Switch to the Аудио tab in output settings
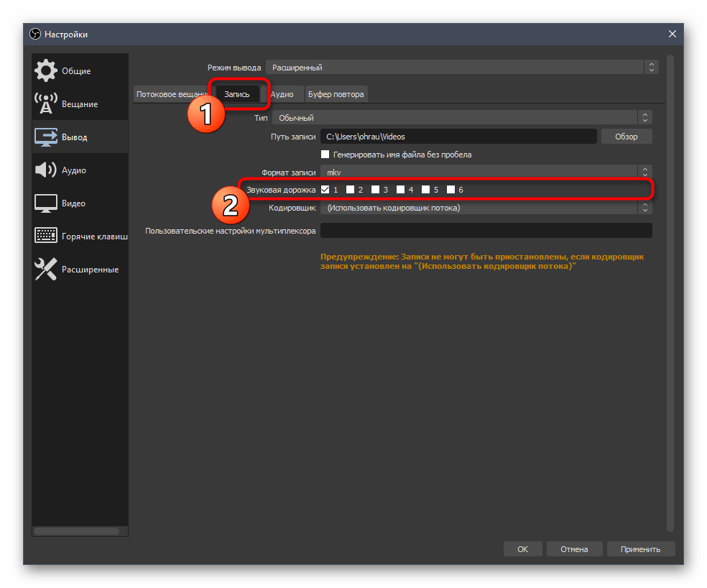The image size is (707, 588). (282, 94)
